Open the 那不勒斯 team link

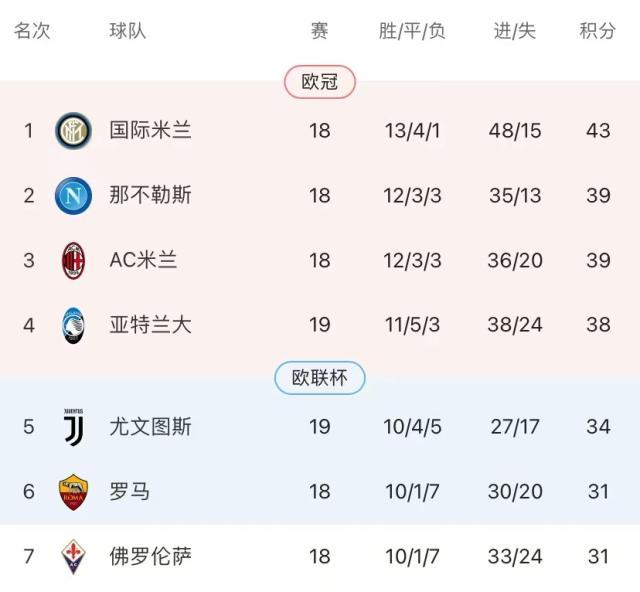click(x=150, y=195)
